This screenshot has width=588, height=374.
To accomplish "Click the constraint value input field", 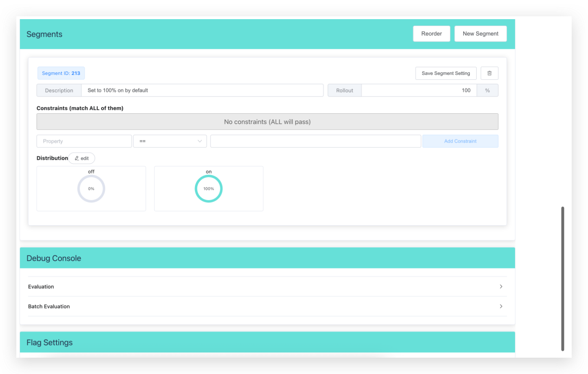I will pyautogui.click(x=316, y=141).
